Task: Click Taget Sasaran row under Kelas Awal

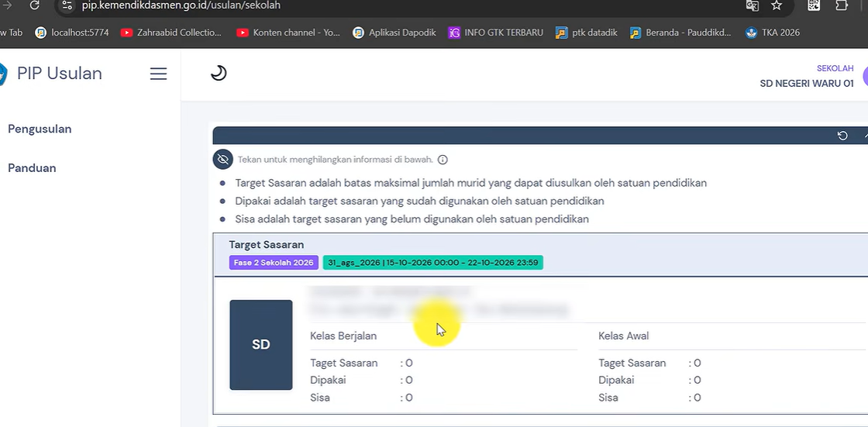Action: (650, 363)
